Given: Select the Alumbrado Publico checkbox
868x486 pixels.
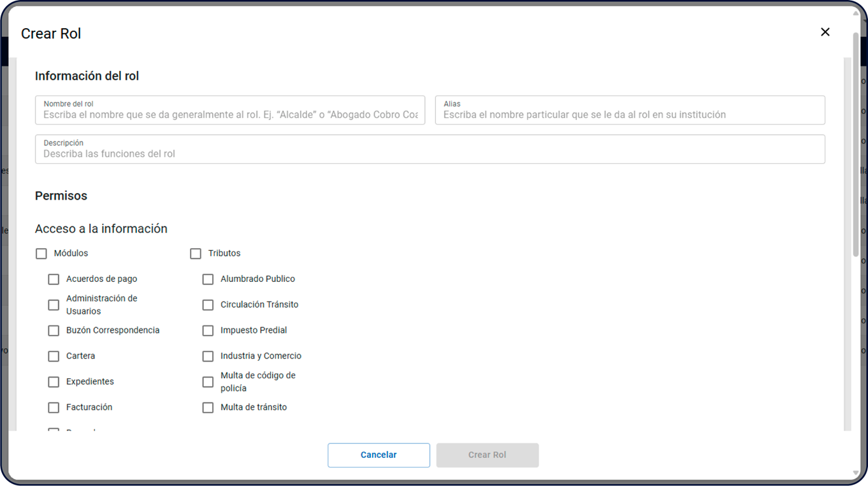Looking at the screenshot, I should 208,279.
